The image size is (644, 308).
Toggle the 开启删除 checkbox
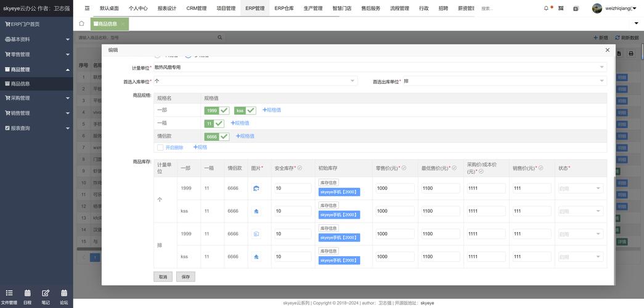click(x=160, y=147)
